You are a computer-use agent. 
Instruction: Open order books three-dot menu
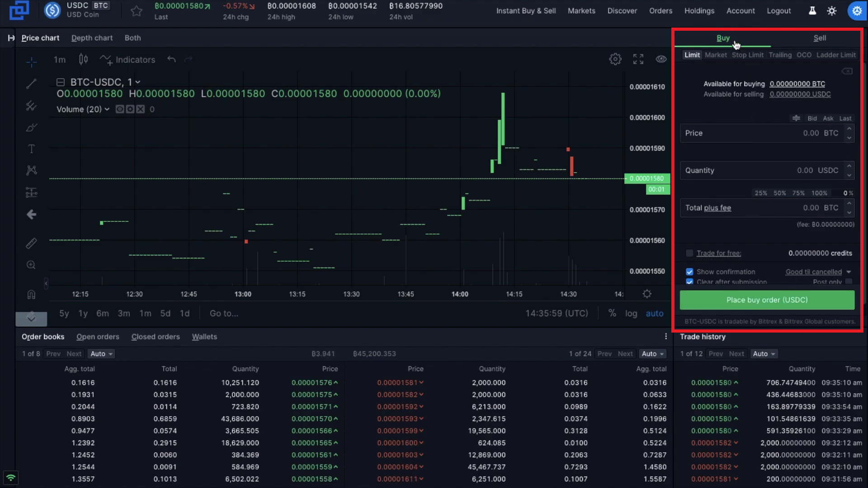tap(666, 337)
